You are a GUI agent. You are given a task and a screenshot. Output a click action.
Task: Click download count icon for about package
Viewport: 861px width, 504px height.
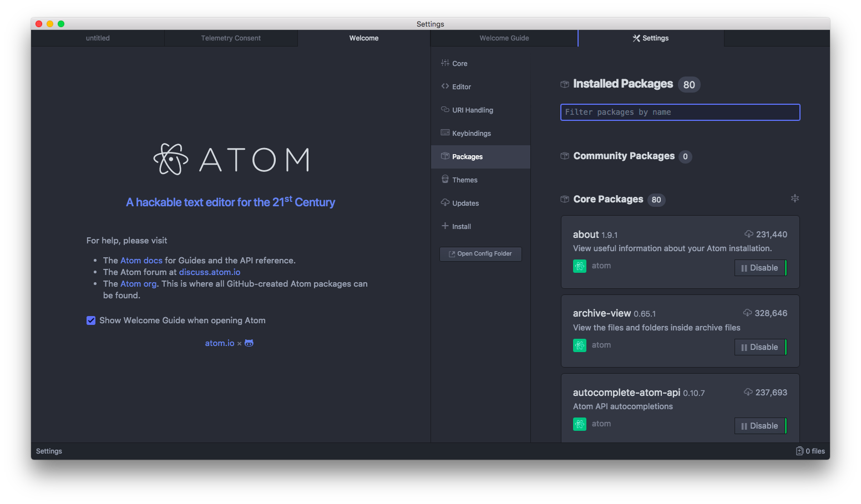pyautogui.click(x=749, y=234)
